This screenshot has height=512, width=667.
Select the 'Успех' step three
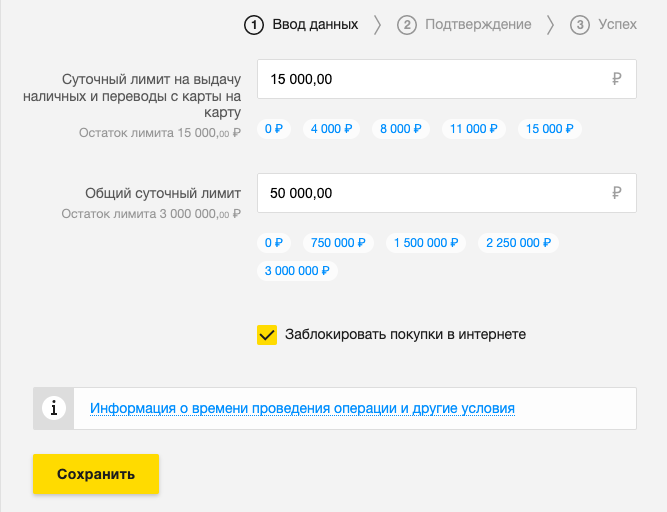click(x=603, y=25)
